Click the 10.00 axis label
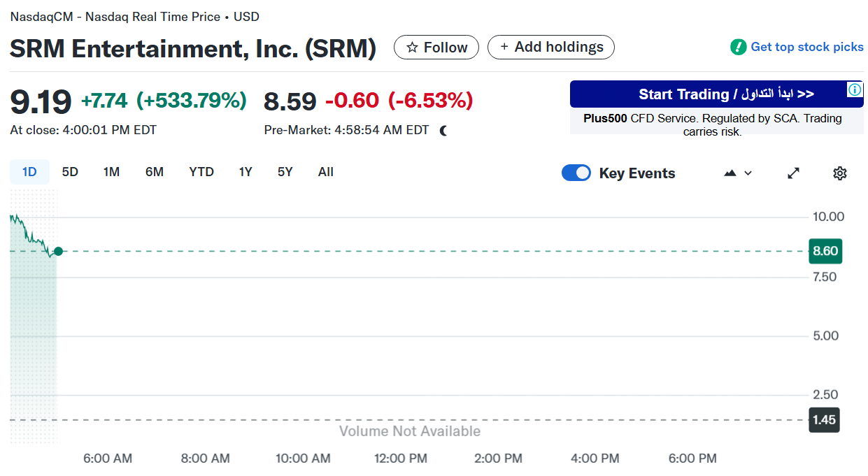This screenshot has height=476, width=868. click(828, 217)
